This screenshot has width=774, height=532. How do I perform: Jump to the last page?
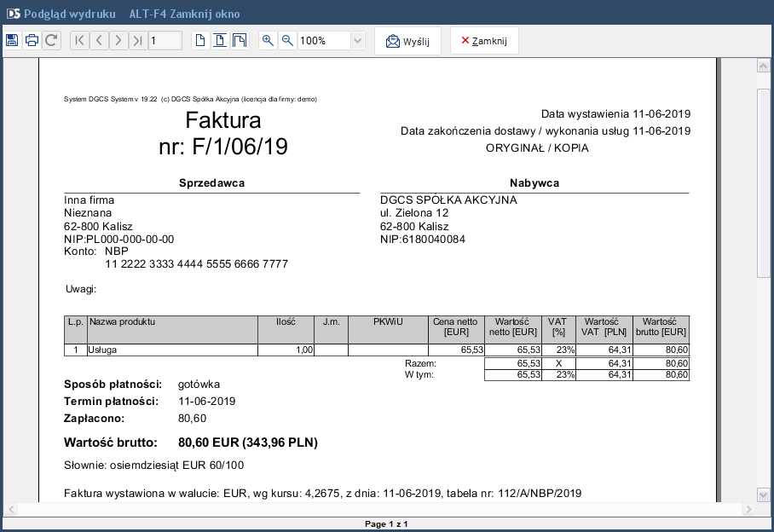pos(138,40)
